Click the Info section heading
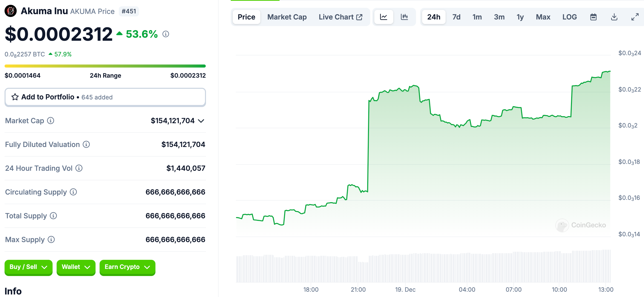644x297 pixels. pyautogui.click(x=13, y=291)
